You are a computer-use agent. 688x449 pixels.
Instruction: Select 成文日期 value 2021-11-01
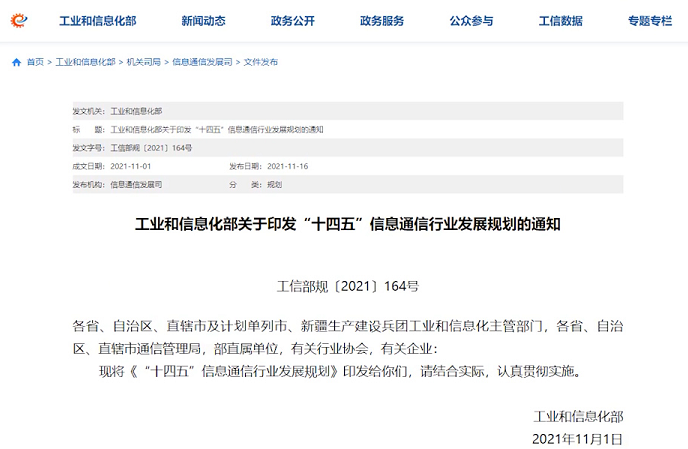pos(130,166)
